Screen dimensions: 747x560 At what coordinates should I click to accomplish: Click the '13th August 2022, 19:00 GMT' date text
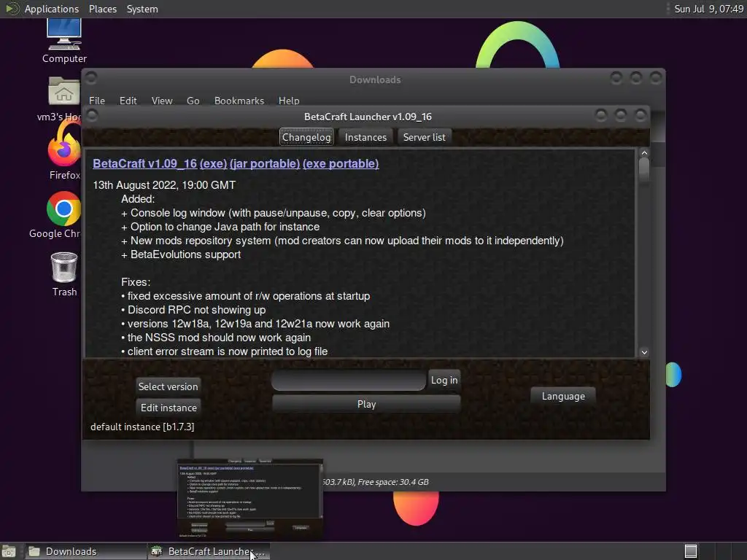point(164,184)
